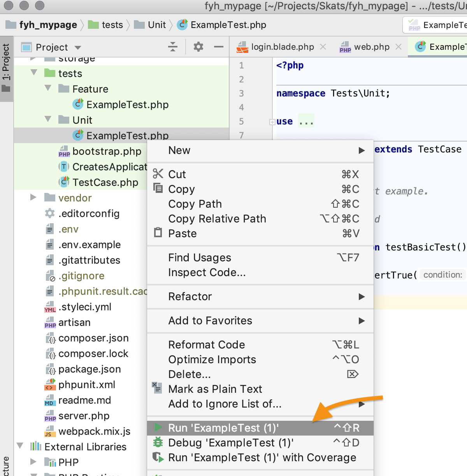This screenshot has height=476, width=467.
Task: Close the web.php tab
Action: tap(399, 47)
